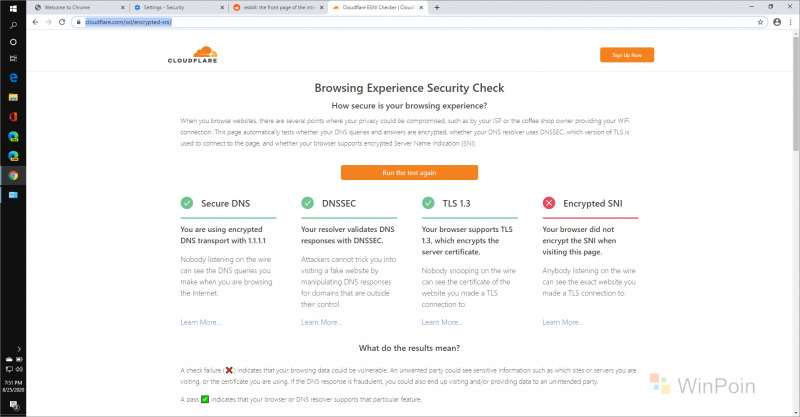The height and width of the screenshot is (417, 800).
Task: Click the DNSSEC green check icon
Action: (x=308, y=203)
